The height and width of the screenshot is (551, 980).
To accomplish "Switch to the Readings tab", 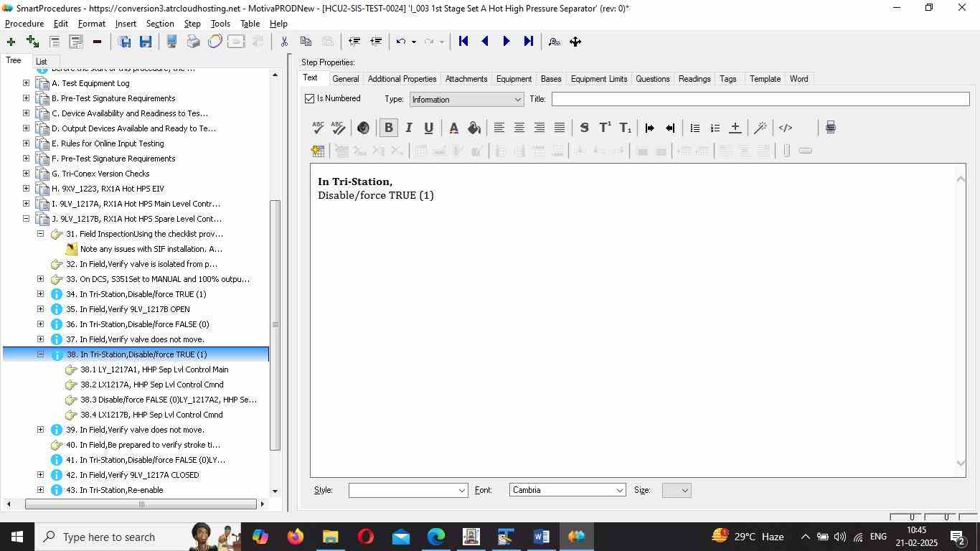I will point(694,79).
